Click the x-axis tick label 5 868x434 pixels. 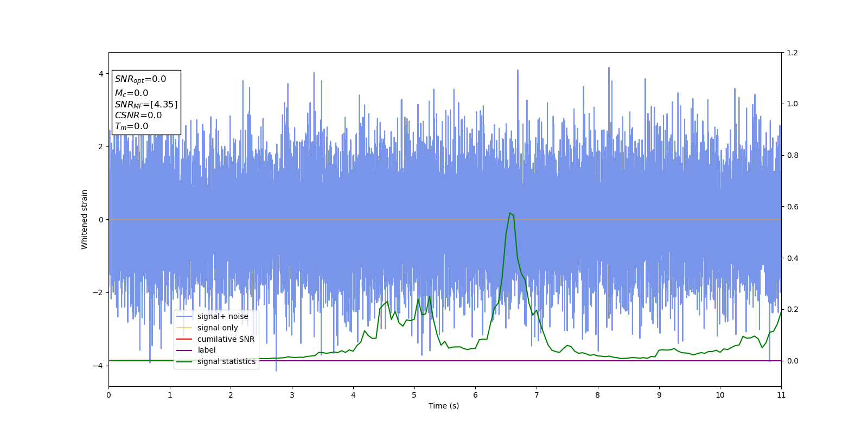click(x=414, y=395)
